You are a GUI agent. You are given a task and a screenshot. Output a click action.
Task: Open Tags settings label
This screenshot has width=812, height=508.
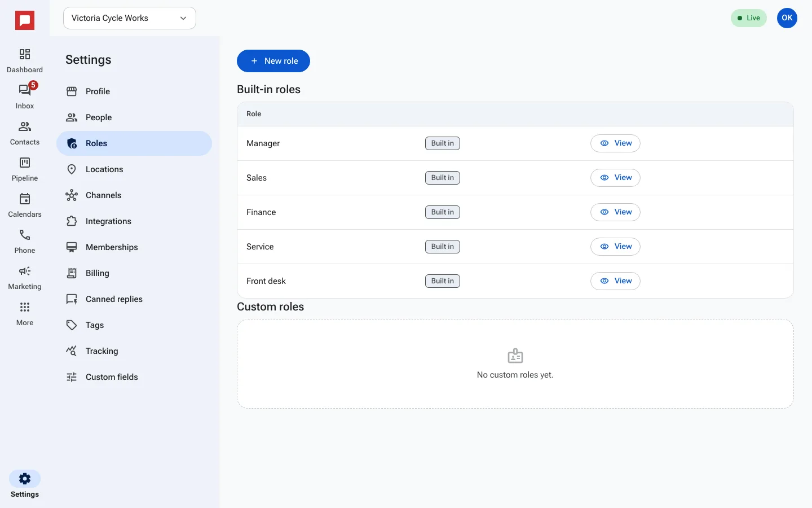[95, 325]
